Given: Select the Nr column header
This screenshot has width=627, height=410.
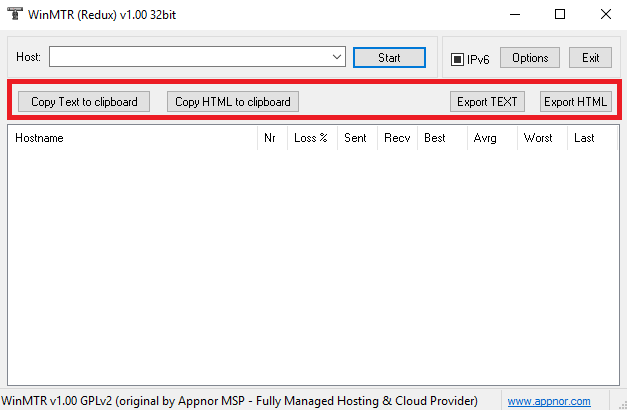Looking at the screenshot, I should pyautogui.click(x=272, y=138).
